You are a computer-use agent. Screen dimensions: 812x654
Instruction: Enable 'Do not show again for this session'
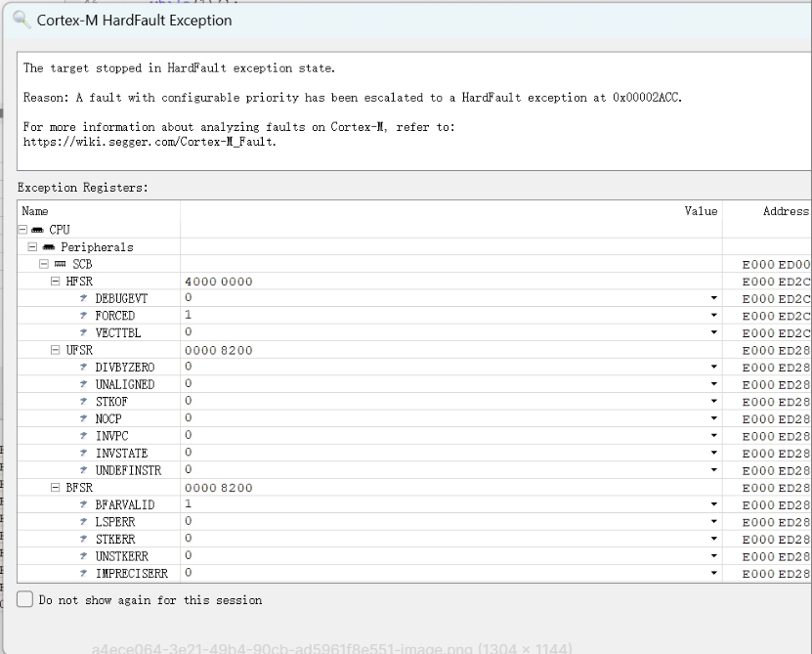24,599
